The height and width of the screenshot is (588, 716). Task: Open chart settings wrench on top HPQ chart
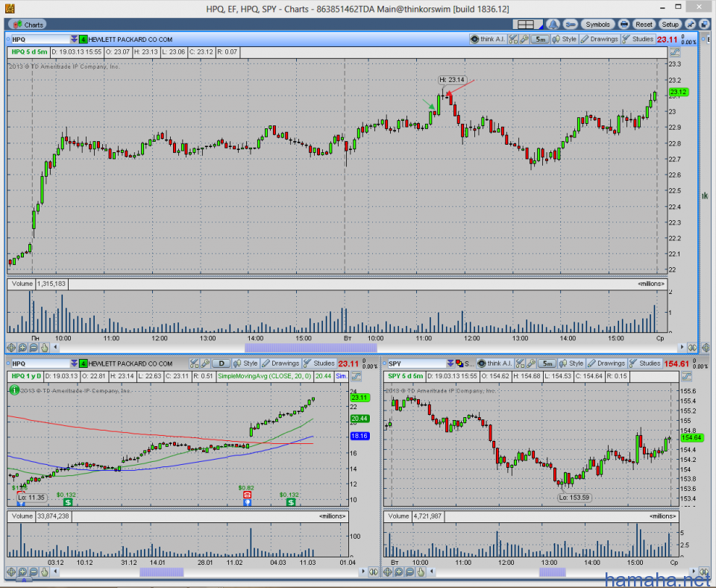(x=524, y=40)
